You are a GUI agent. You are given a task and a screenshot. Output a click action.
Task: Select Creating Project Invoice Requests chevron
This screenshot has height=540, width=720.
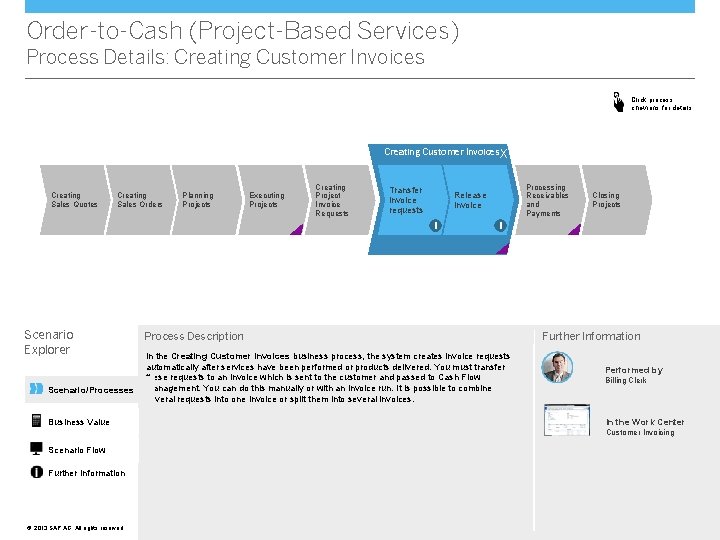point(339,200)
